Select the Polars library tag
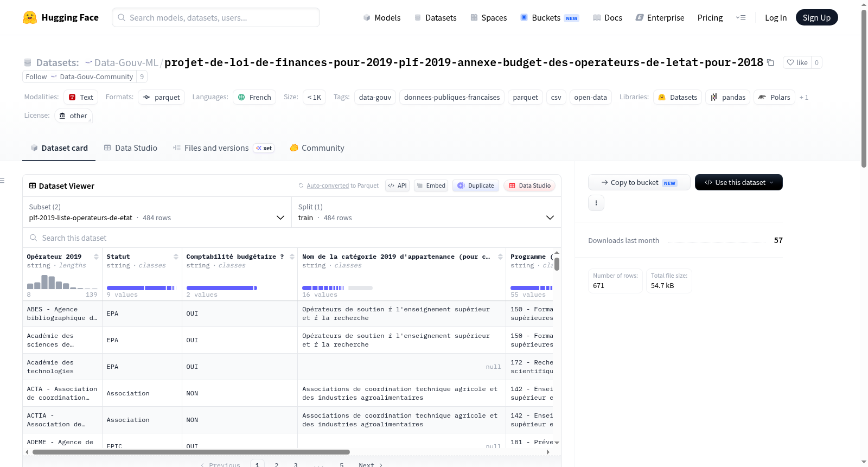Viewport: 868px width, 467px height. pos(774,97)
